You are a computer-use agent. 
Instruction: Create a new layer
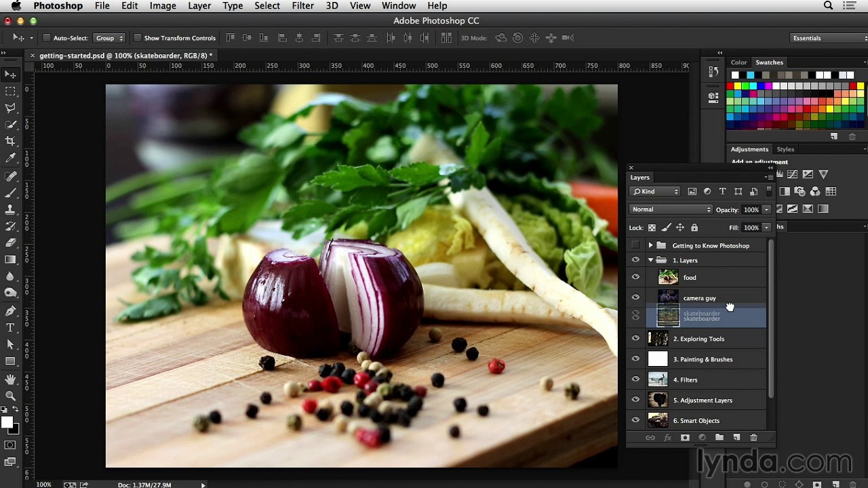pos(736,438)
